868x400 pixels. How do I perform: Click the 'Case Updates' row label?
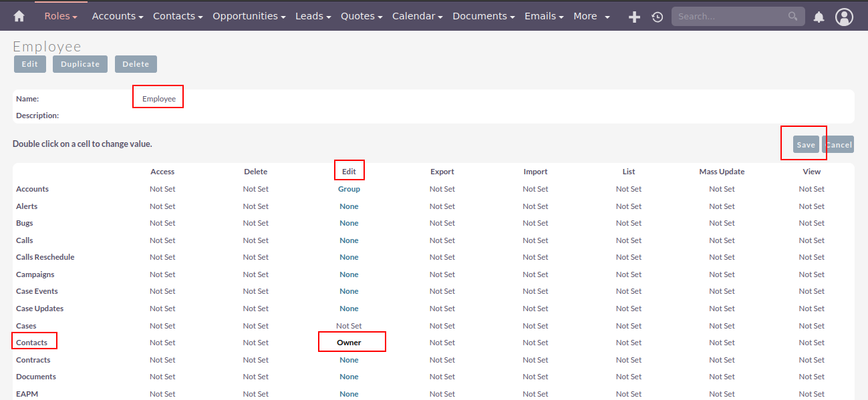[x=39, y=309]
